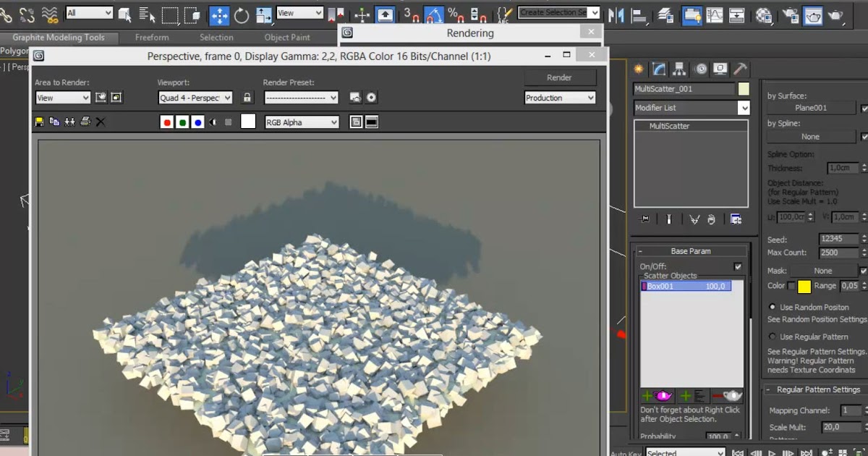Screen dimensions: 868x456
Task: Choose the Rectangular Selection Region tool
Action: [169, 14]
